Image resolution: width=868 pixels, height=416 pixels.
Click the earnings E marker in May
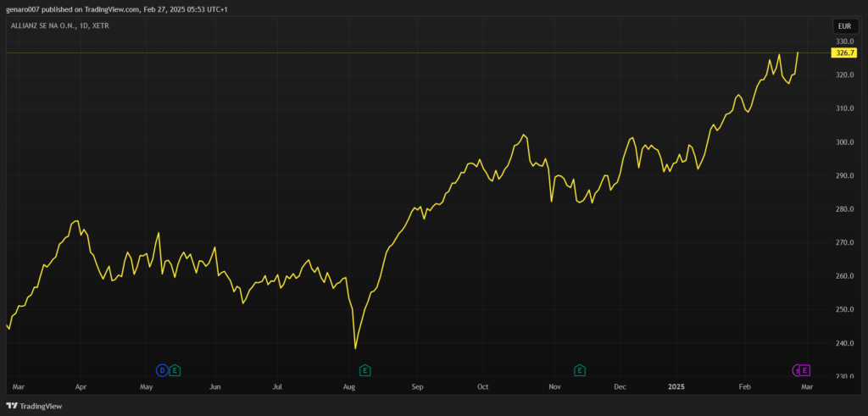(175, 370)
